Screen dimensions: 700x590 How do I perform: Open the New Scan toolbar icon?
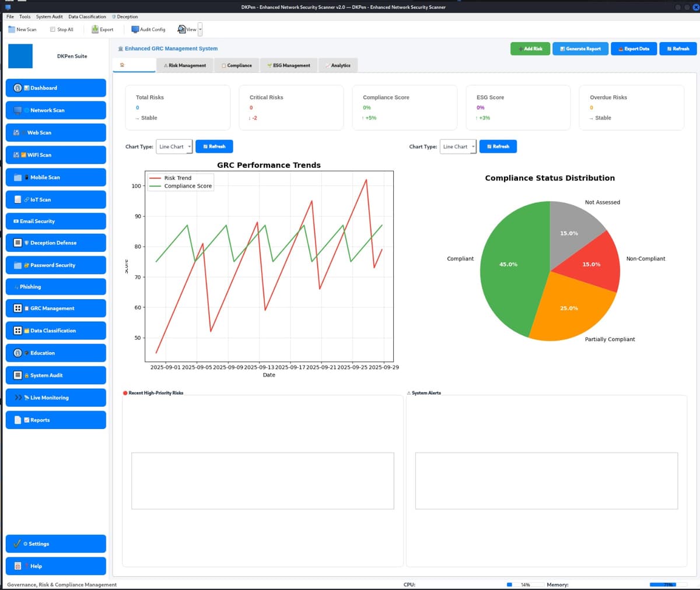(21, 29)
